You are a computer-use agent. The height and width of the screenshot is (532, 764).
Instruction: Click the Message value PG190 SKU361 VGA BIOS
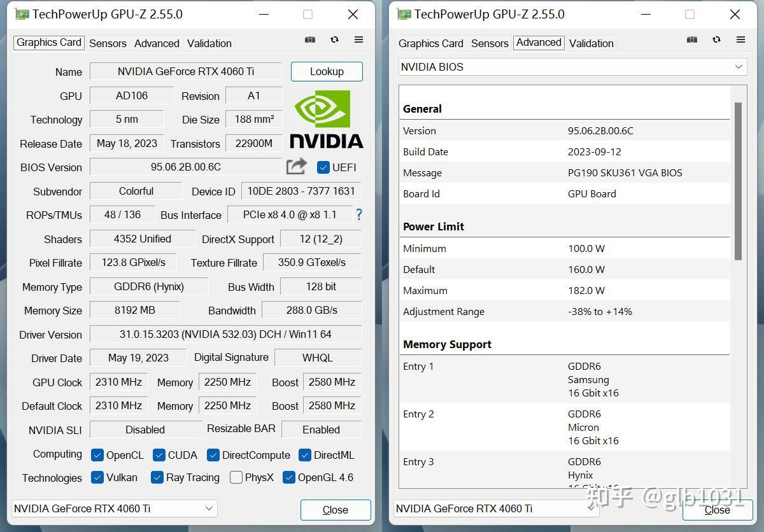click(625, 172)
